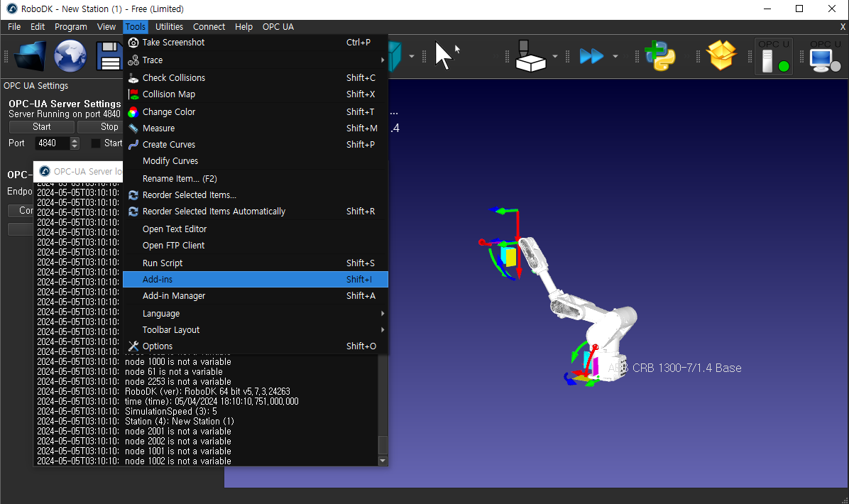Image resolution: width=849 pixels, height=504 pixels.
Task: Click the Open Station folder icon
Action: [x=30, y=56]
